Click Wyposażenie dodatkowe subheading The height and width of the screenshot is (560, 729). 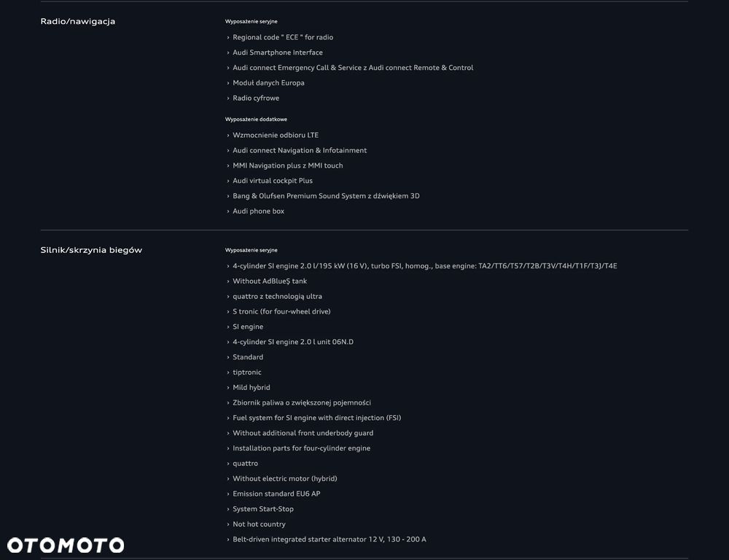coord(256,120)
